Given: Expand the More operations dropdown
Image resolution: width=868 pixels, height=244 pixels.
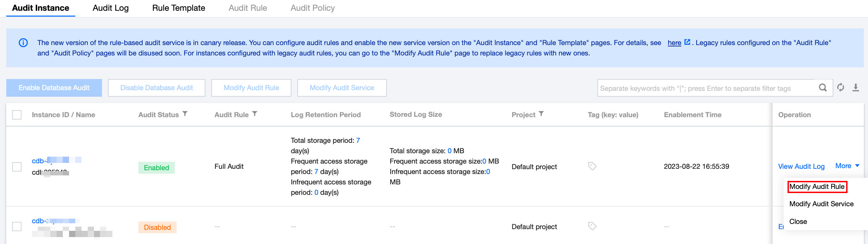Looking at the screenshot, I should point(847,166).
